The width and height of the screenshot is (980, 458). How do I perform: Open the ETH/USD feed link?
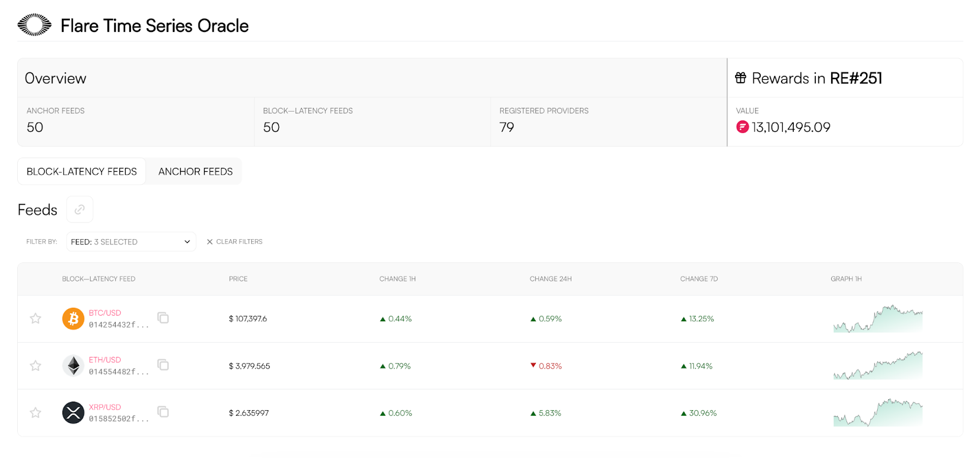[105, 360]
